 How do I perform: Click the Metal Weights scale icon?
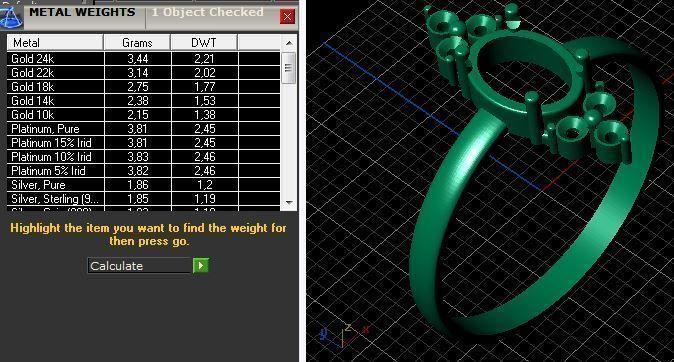pos(11,17)
